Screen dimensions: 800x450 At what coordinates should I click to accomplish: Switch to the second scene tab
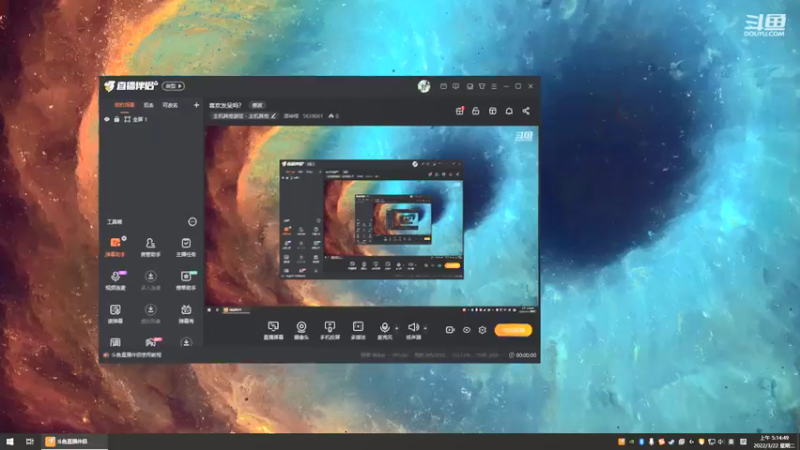point(148,105)
